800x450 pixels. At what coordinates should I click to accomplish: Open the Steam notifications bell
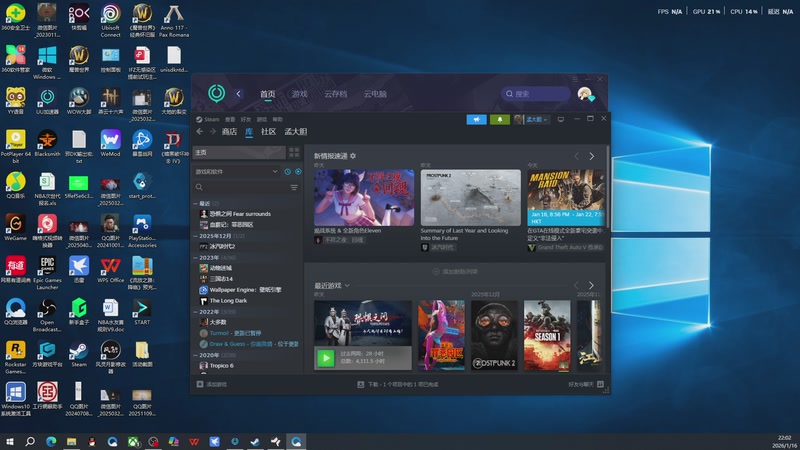click(499, 119)
